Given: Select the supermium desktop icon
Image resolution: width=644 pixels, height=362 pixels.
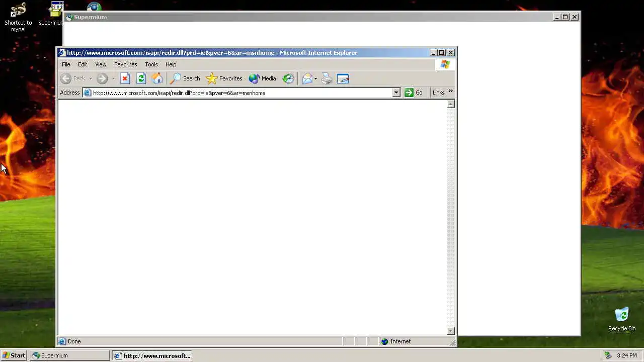Looking at the screenshot, I should (x=51, y=14).
